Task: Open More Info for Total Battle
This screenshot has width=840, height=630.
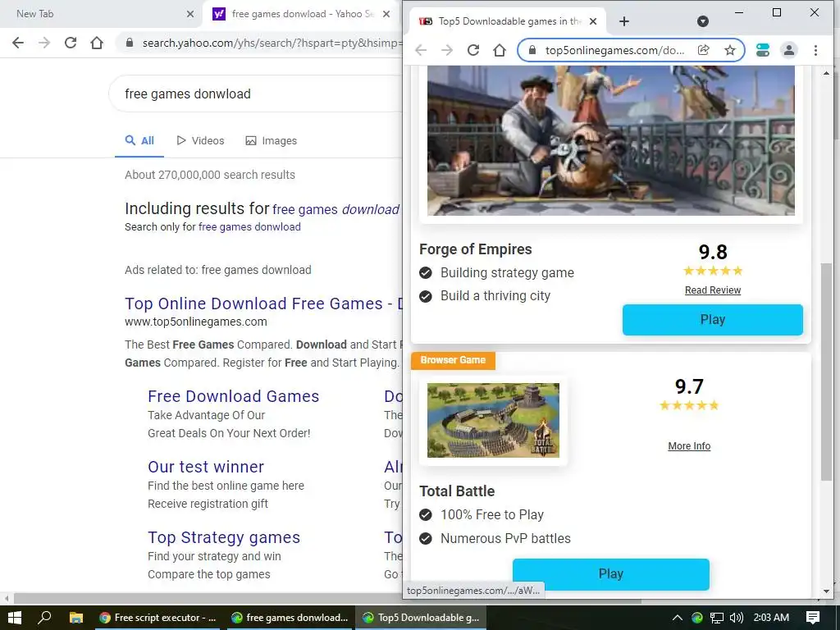Action: 689,446
